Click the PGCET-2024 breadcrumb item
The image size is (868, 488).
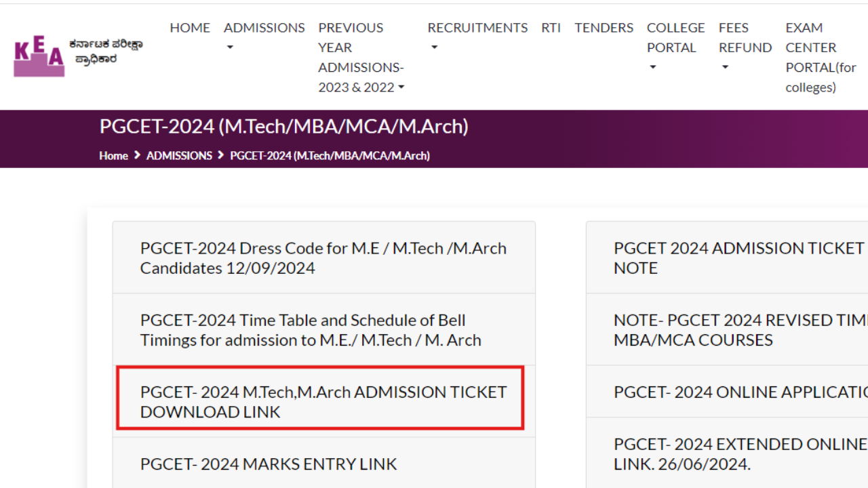[330, 156]
